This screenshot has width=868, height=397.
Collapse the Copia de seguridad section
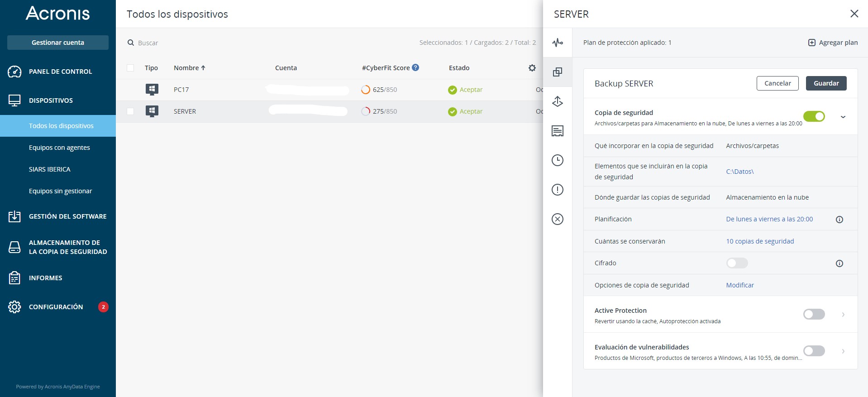tap(843, 117)
